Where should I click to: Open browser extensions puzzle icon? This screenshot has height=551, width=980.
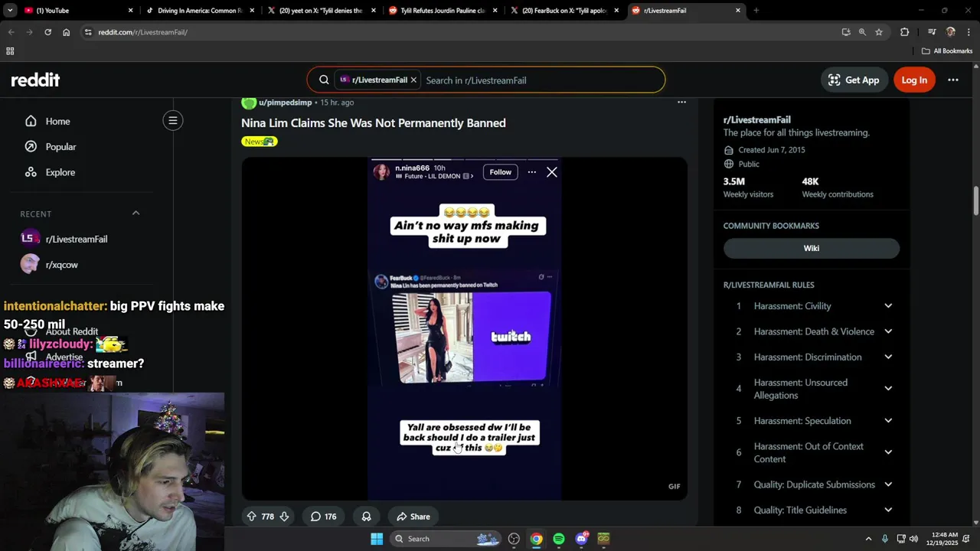tap(904, 32)
